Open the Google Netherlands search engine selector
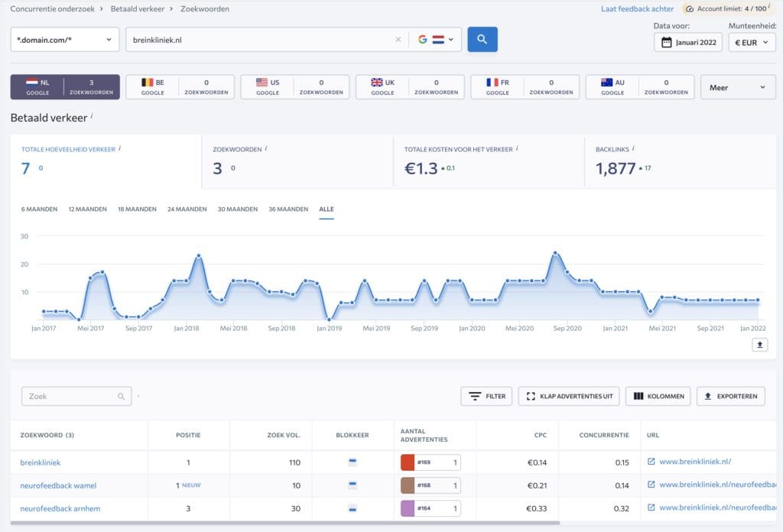This screenshot has height=532, width=783. point(435,40)
